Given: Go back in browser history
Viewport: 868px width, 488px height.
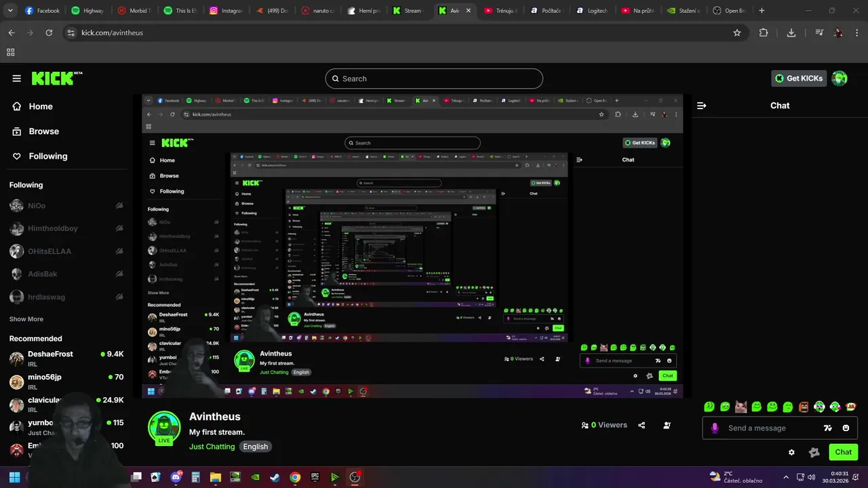Looking at the screenshot, I should pyautogui.click(x=11, y=33).
